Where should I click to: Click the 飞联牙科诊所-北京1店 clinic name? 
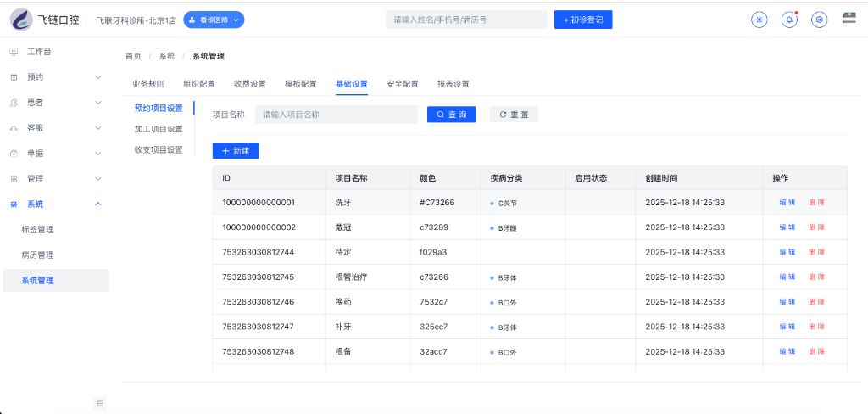point(136,20)
